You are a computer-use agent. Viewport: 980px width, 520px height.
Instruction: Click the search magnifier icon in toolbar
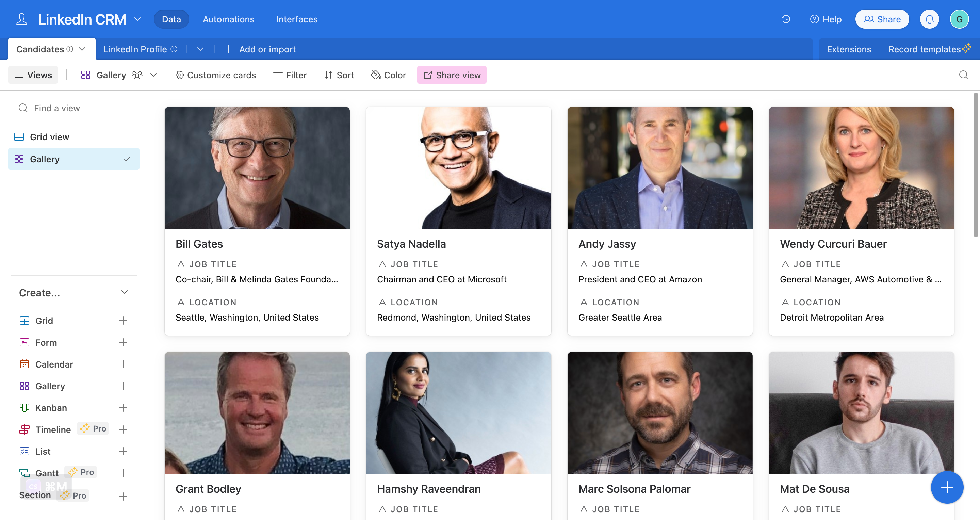coord(963,75)
